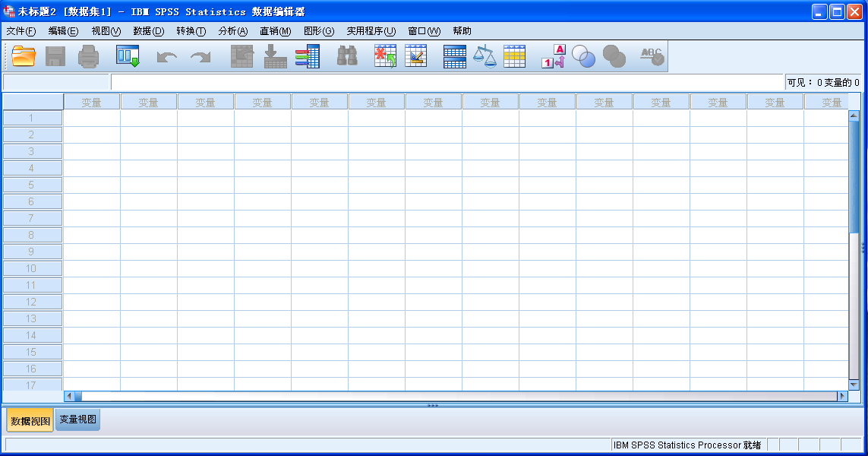The image size is (868, 456).
Task: Open the 图形(G) menu
Action: point(319,31)
